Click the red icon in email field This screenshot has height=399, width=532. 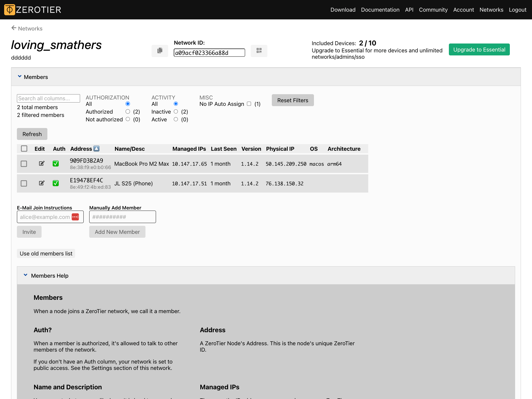[75, 217]
